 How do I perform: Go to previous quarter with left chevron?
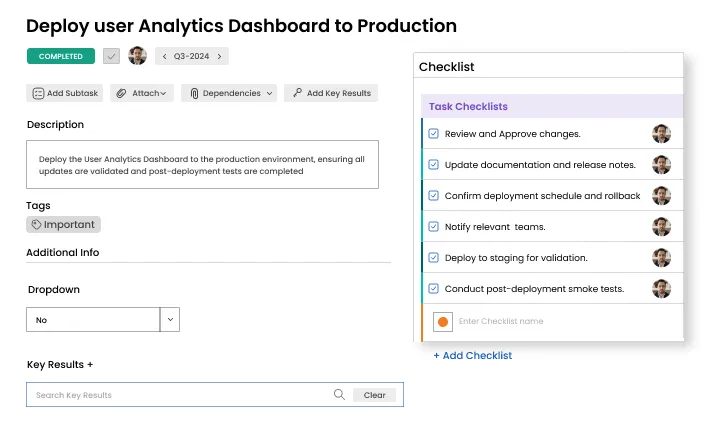click(165, 56)
